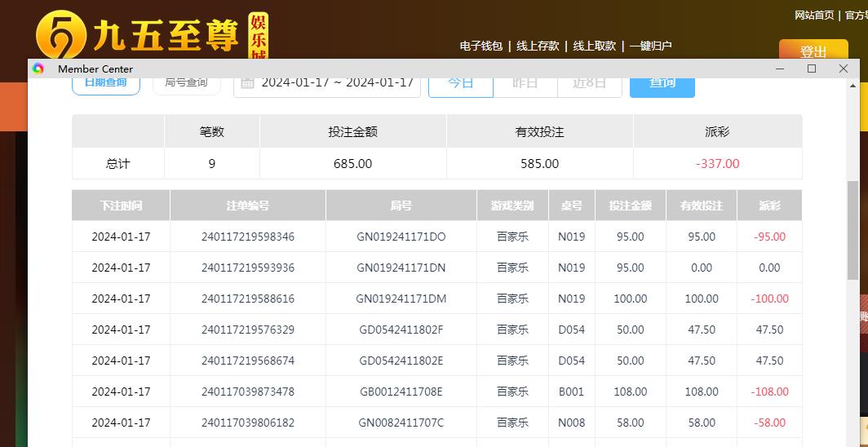Maximize the Member Center window
The height and width of the screenshot is (447, 868).
pyautogui.click(x=812, y=69)
